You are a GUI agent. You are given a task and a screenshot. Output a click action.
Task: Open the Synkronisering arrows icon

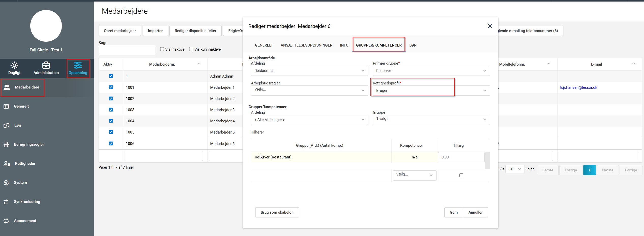[x=6, y=202]
